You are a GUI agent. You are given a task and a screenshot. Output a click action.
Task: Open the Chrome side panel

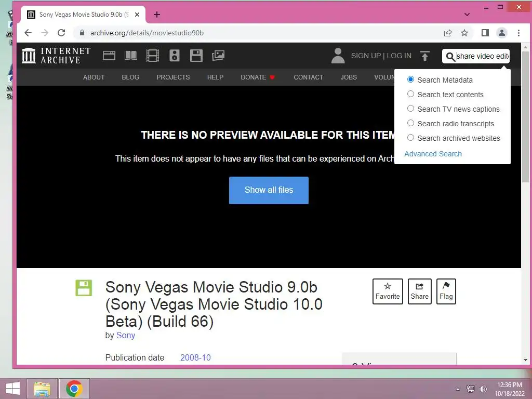point(485,33)
